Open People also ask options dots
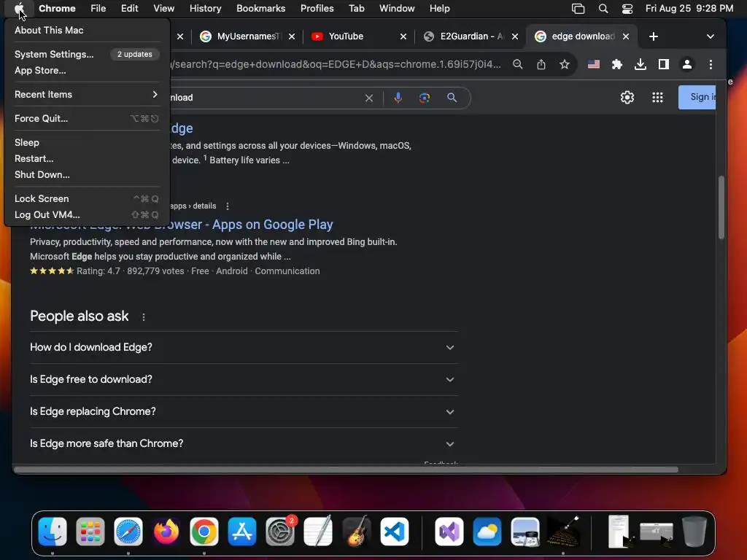 click(144, 317)
